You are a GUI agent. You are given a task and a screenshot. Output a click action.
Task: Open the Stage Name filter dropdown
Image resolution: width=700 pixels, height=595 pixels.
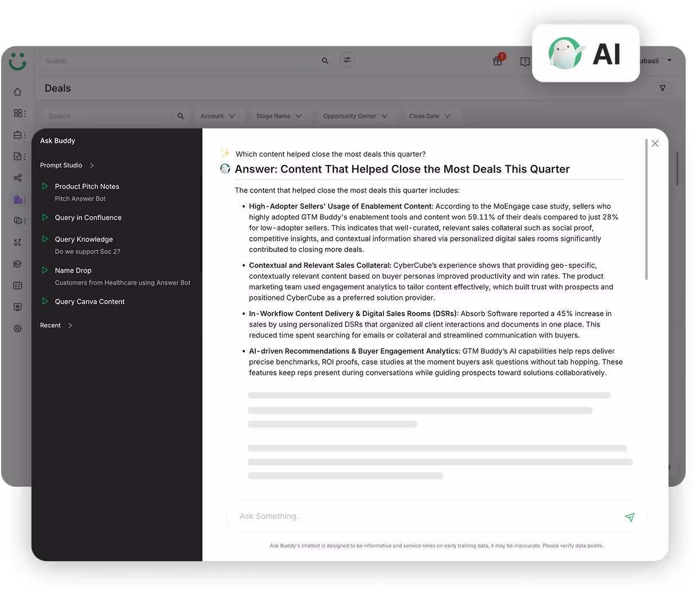(x=279, y=116)
